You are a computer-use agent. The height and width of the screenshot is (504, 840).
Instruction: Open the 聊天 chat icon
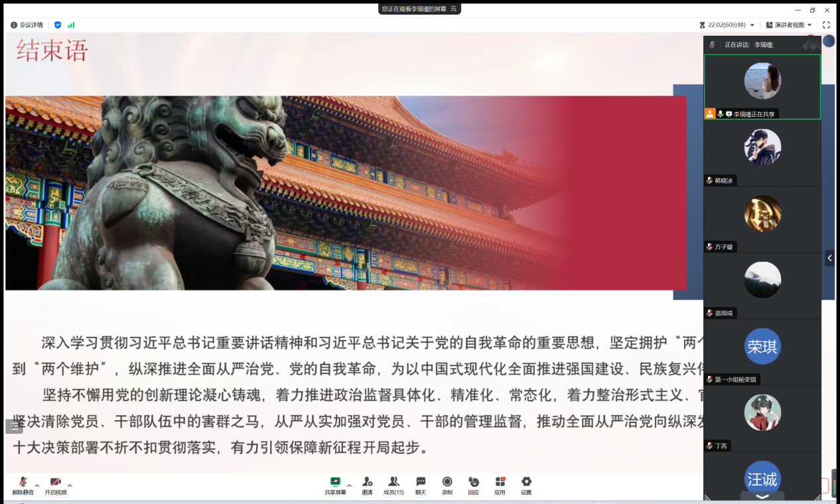421,485
